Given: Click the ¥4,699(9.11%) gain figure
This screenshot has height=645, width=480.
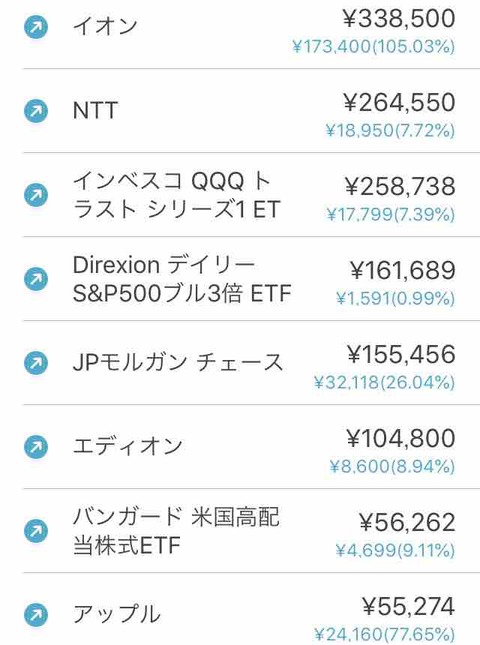Looking at the screenshot, I should coord(395,550).
